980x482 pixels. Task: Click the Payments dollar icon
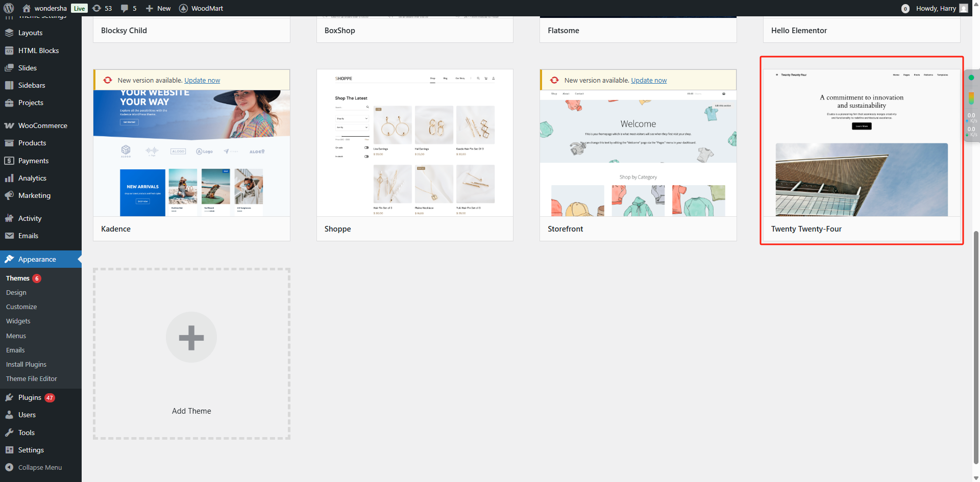[x=9, y=161]
